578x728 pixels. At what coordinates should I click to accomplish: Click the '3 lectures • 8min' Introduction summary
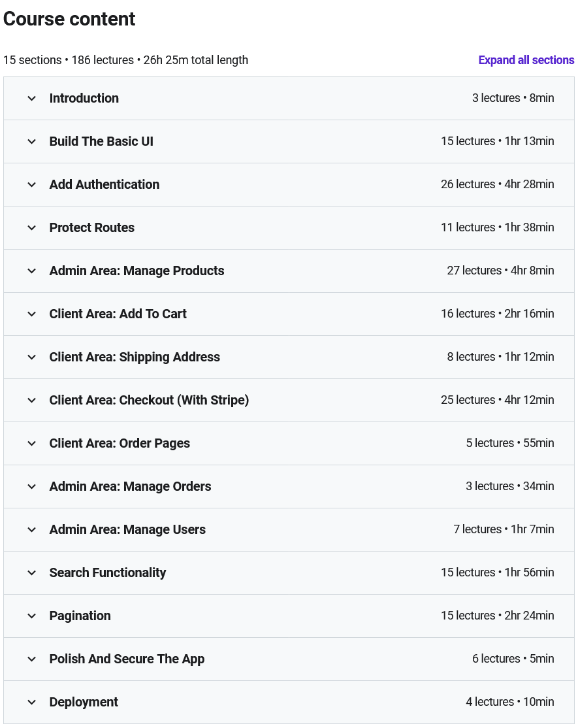click(x=513, y=98)
